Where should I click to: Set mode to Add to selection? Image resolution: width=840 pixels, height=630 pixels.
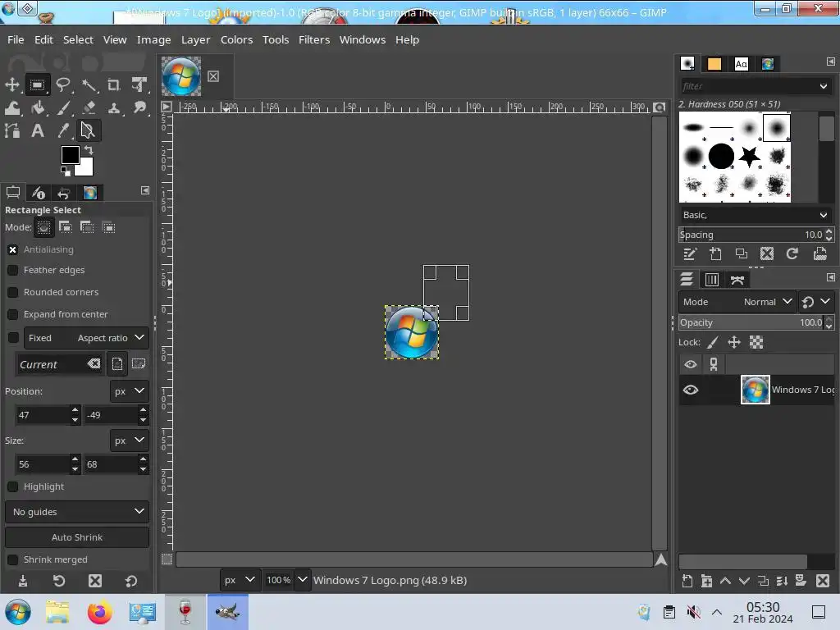(66, 228)
